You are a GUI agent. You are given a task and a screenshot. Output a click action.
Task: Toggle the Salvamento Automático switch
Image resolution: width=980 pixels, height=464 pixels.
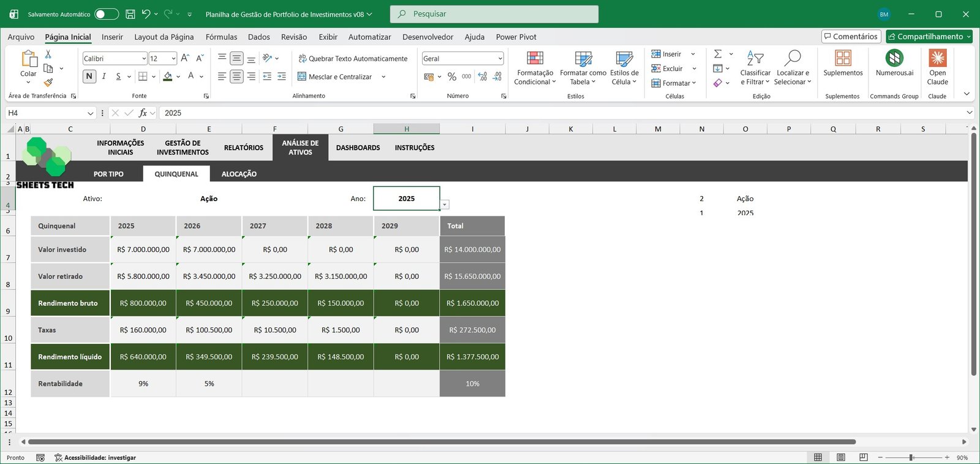pos(107,14)
